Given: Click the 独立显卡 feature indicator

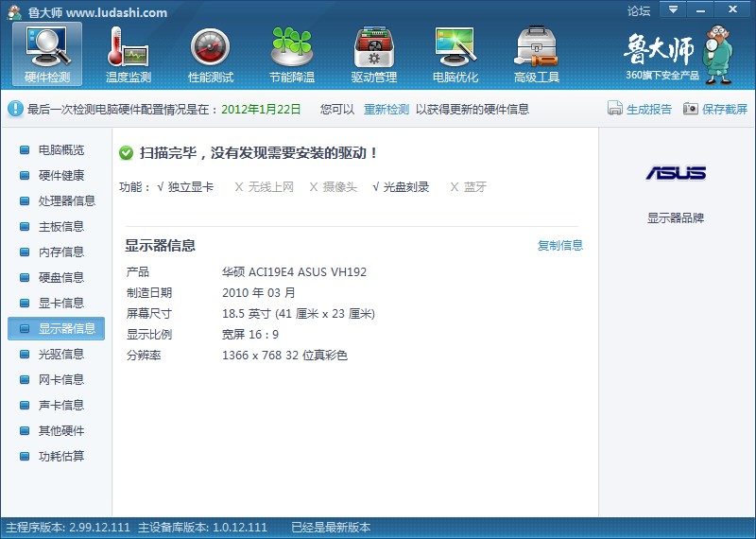Looking at the screenshot, I should coord(185,187).
